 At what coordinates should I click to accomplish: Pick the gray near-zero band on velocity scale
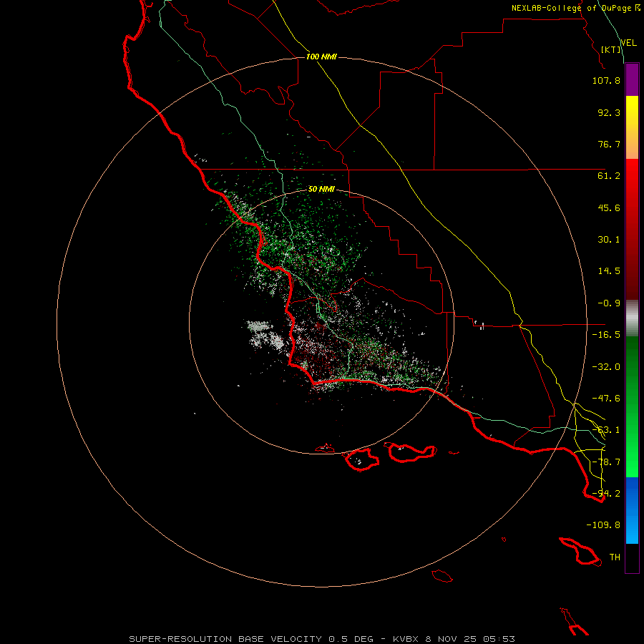coord(632,318)
